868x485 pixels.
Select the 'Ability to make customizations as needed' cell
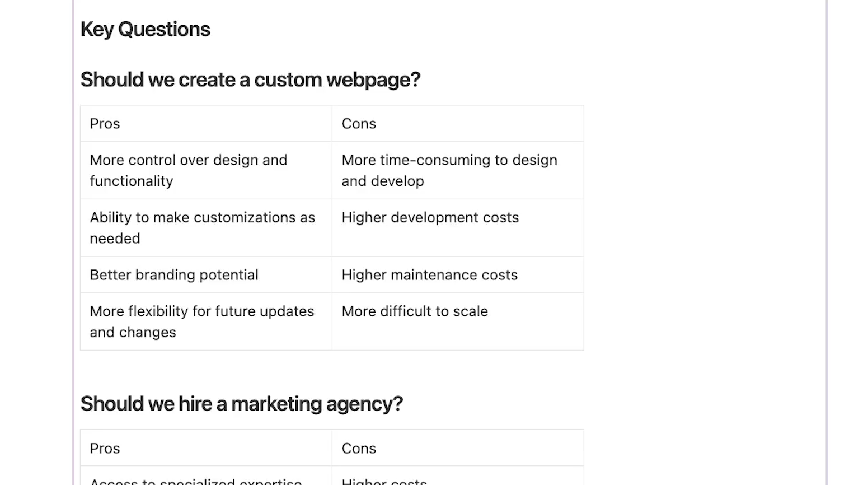206,228
